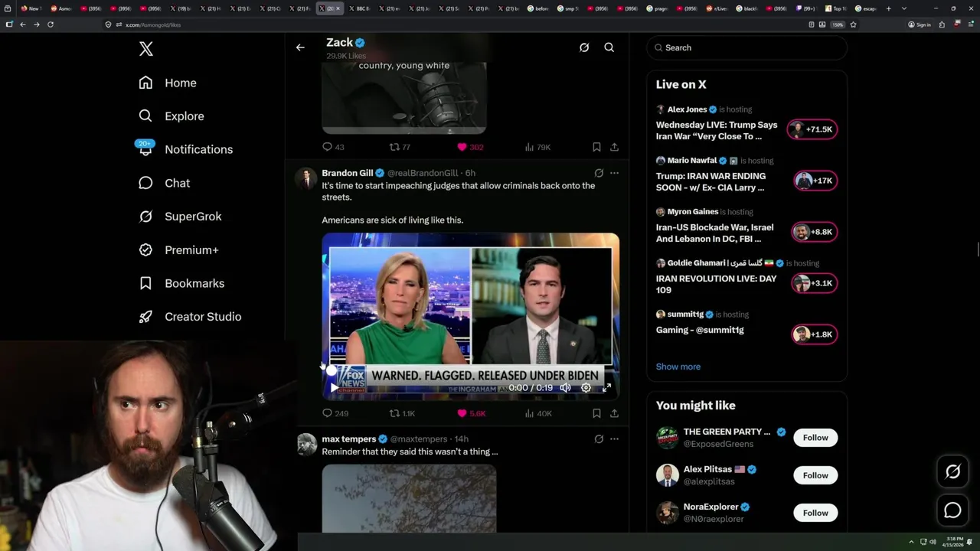Unlike the post with 302 likes
Viewport: 980px width, 551px height.
[x=469, y=147]
